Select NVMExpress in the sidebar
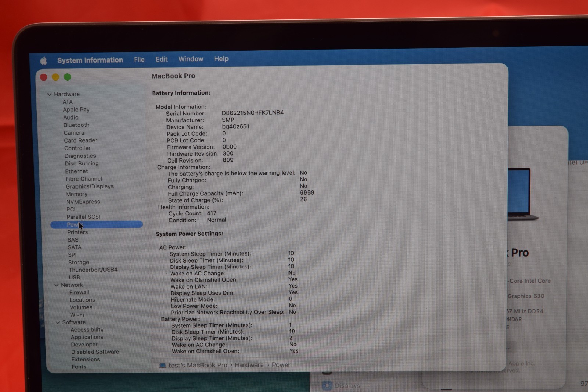The width and height of the screenshot is (588, 392). 83,202
